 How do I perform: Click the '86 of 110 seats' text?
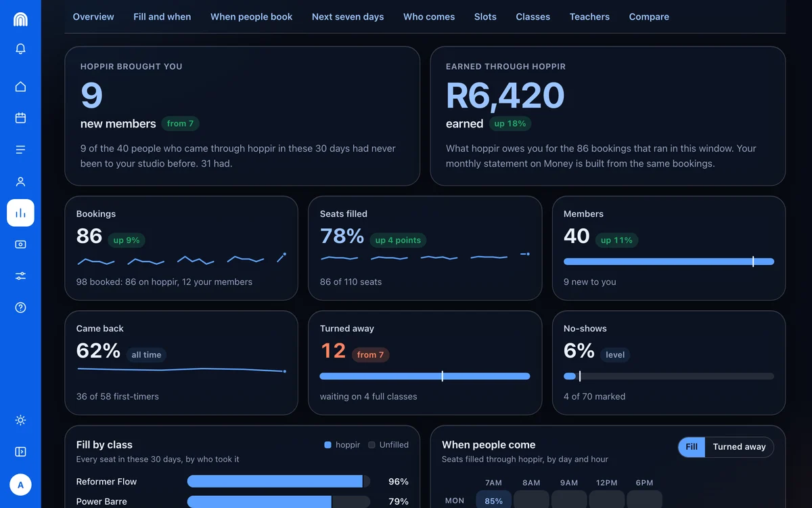click(351, 282)
